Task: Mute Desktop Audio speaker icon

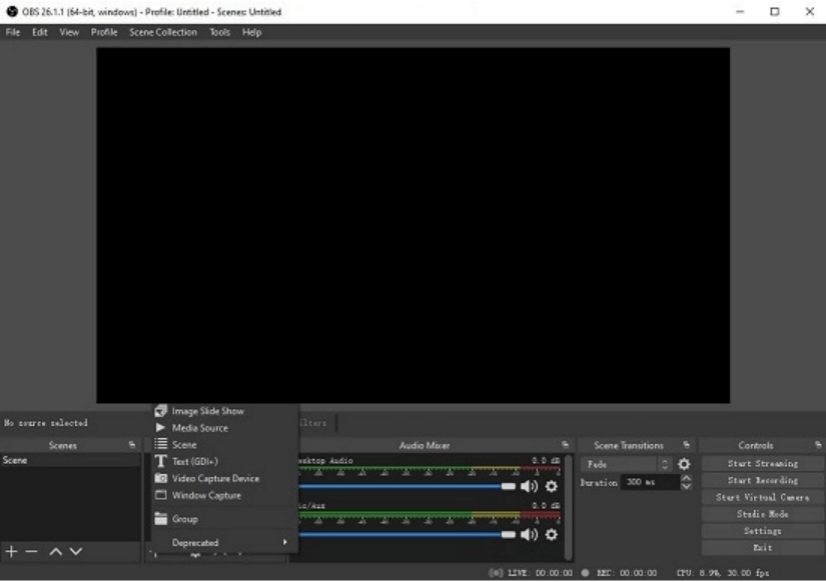Action: 529,486
